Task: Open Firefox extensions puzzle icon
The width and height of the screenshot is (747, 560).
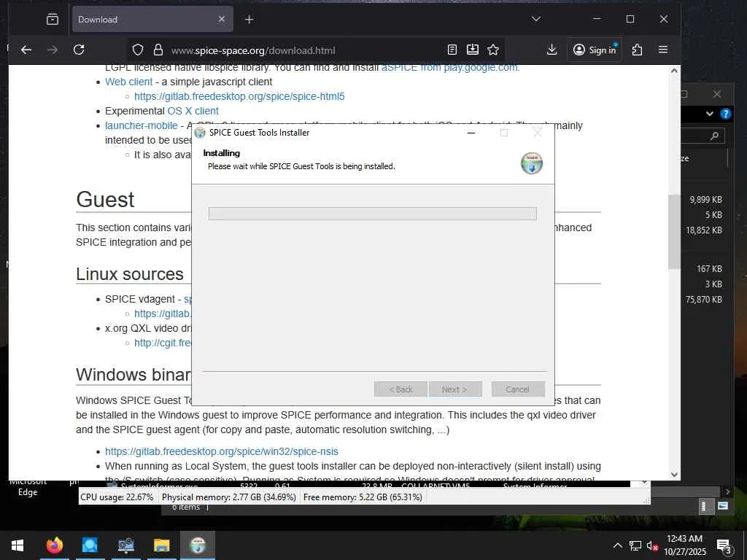Action: pos(637,50)
